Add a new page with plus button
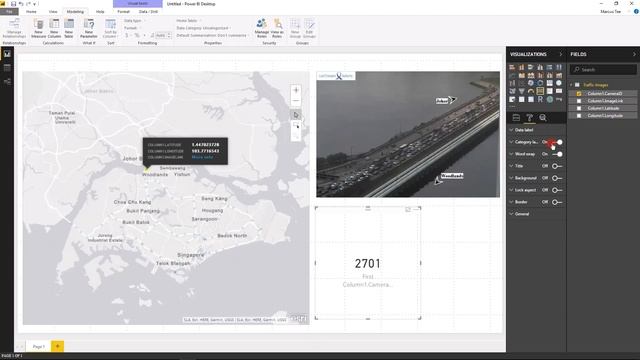This screenshot has width=640, height=360. (57, 346)
